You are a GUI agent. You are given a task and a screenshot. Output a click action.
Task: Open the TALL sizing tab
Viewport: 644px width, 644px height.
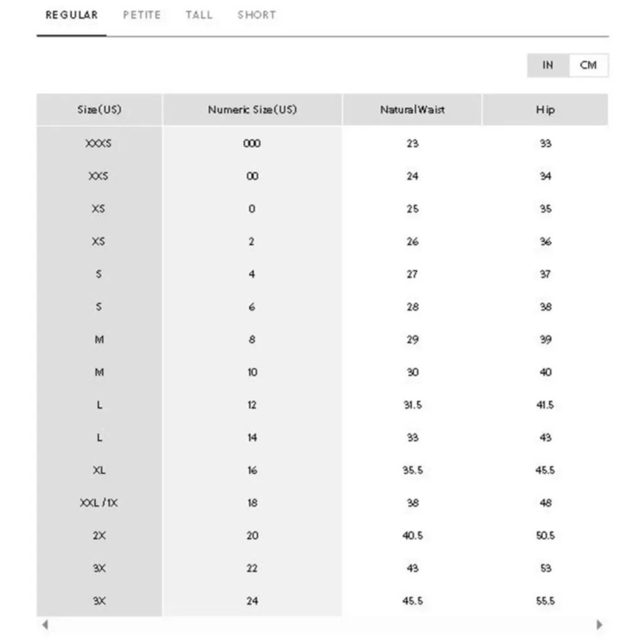coord(199,15)
